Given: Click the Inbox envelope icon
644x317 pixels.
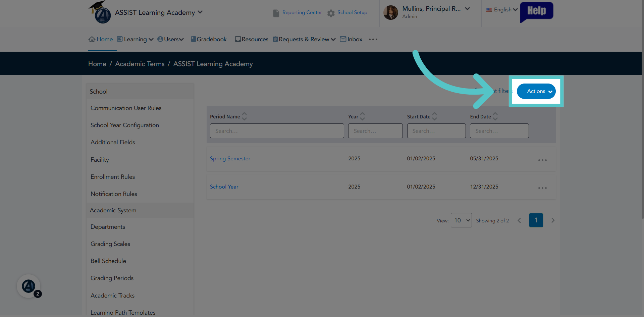Looking at the screenshot, I should pyautogui.click(x=343, y=39).
